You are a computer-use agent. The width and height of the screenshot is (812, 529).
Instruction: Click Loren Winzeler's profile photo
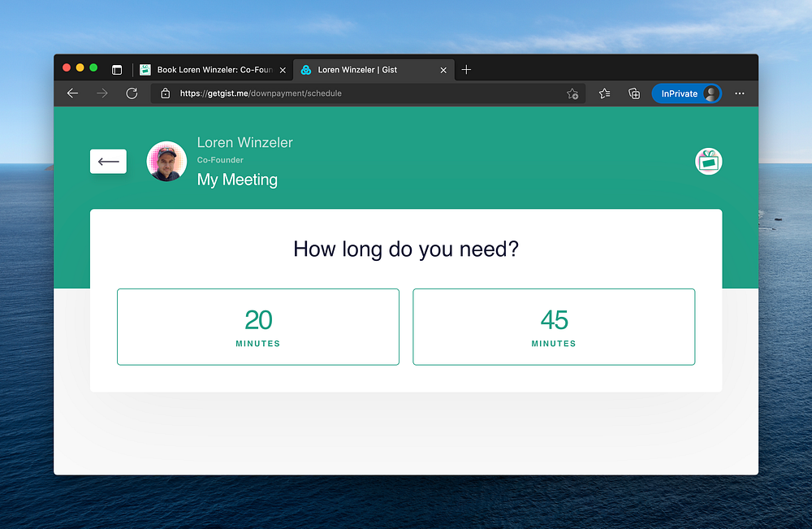[166, 161]
